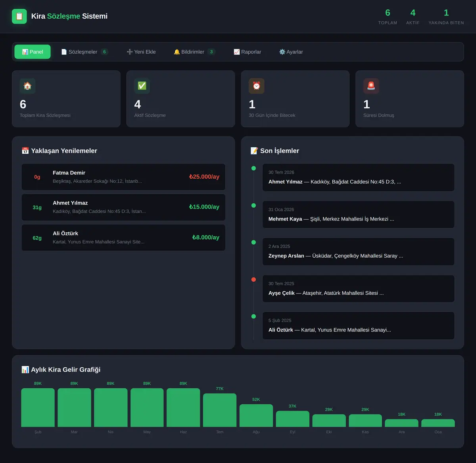
Task: Select the 5 Şub 2025 Ali Öztürk transaction
Action: [358, 326]
